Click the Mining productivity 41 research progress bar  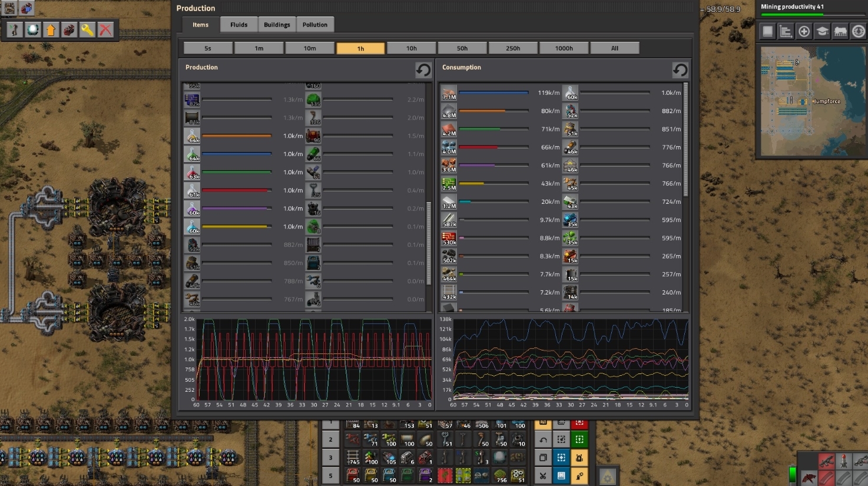tap(812, 15)
